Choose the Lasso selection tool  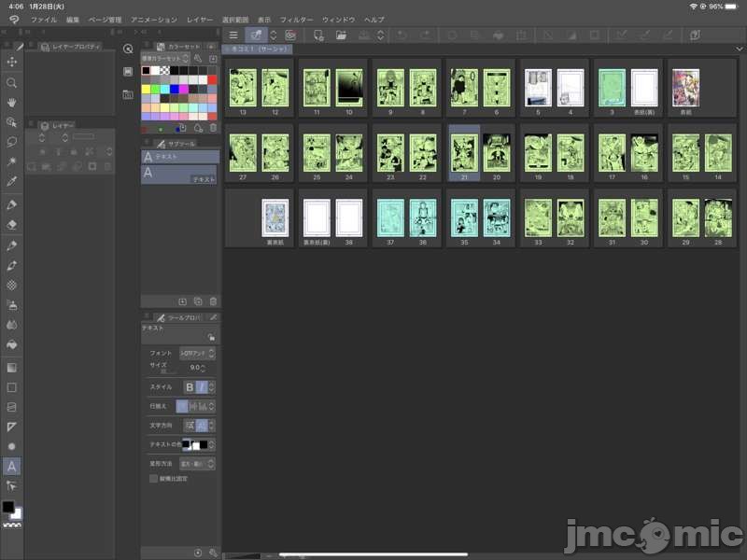click(x=12, y=142)
